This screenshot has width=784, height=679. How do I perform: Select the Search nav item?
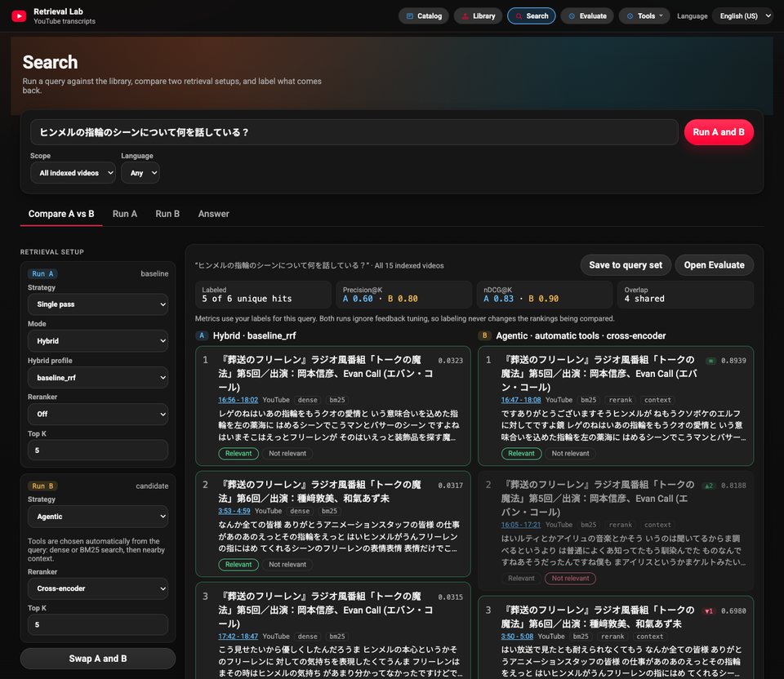pos(532,16)
